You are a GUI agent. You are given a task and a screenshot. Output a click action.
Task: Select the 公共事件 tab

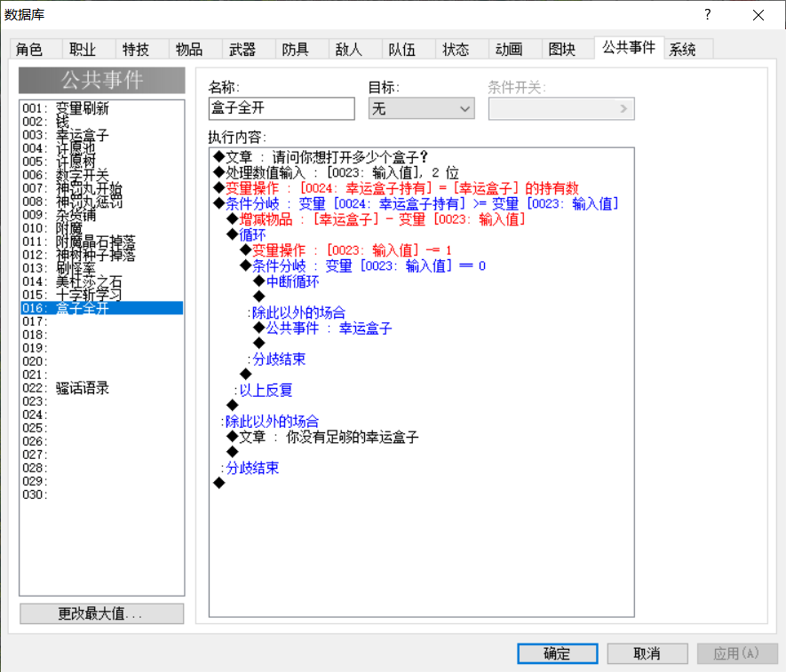[629, 48]
